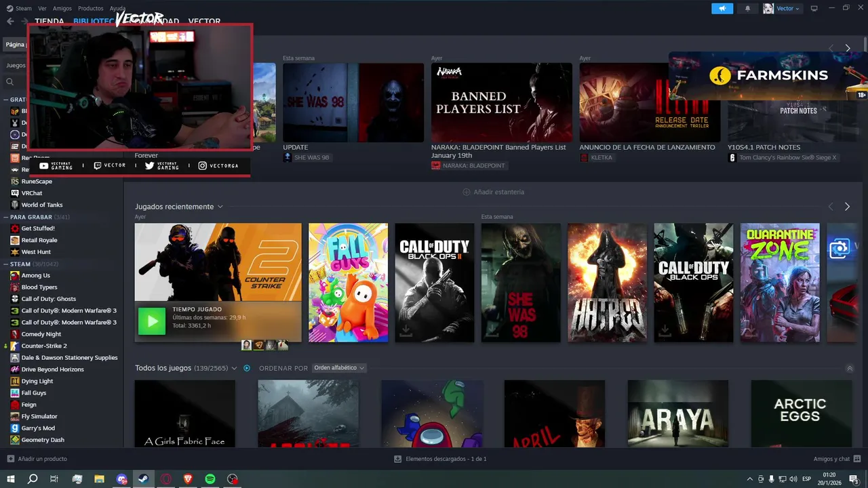
Task: Open the Hatred game cover
Action: click(x=607, y=283)
